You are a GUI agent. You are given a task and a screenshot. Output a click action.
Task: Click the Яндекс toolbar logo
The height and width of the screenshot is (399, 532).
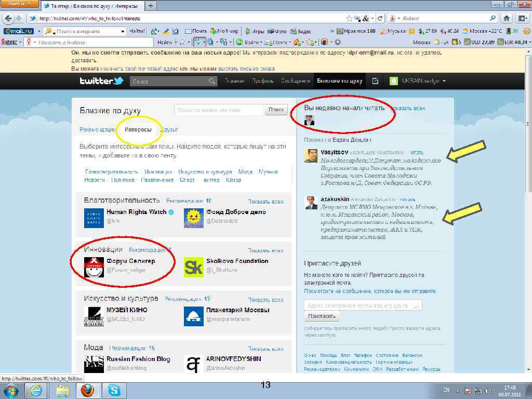(x=9, y=42)
